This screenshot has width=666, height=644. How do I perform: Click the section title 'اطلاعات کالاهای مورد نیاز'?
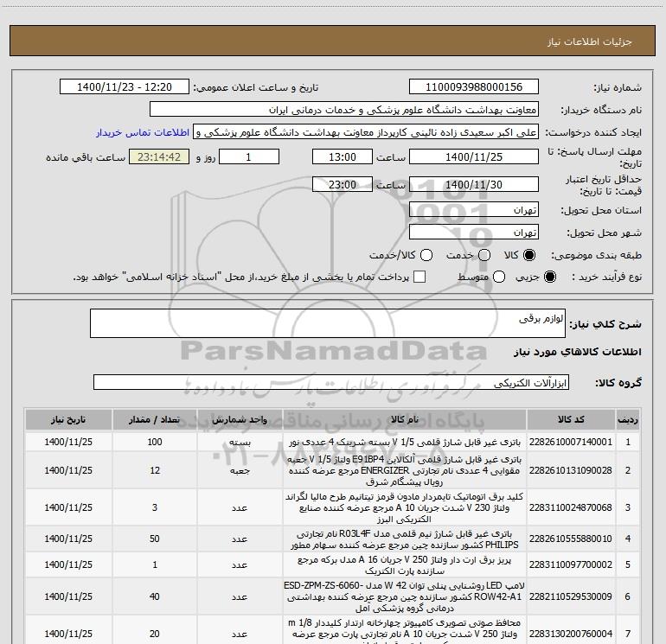tap(578, 352)
